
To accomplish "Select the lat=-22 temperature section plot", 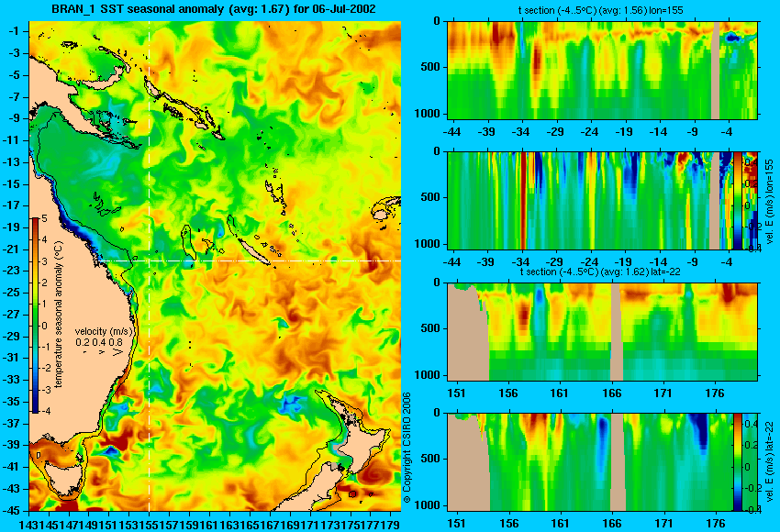I will click(x=603, y=332).
